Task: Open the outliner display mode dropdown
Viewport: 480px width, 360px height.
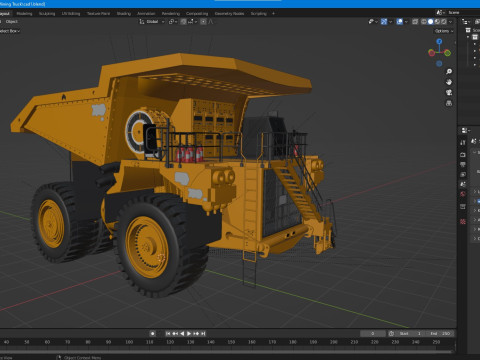Action: click(466, 22)
